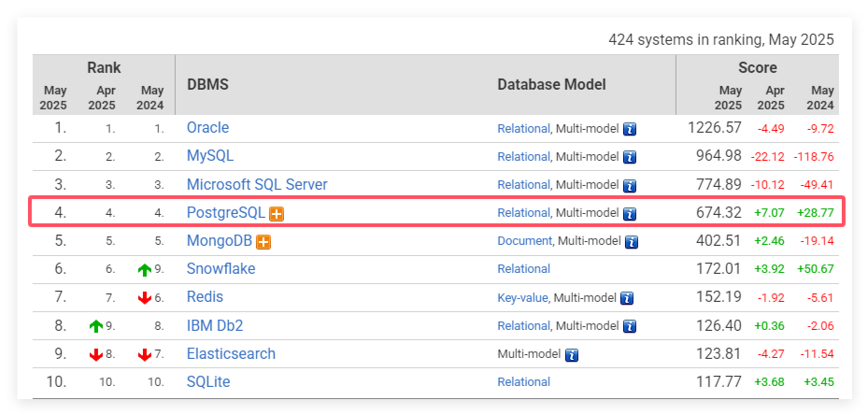Viewport: 868px width, 415px height.
Task: Click SQLite's score 117.77
Action: tap(719, 381)
